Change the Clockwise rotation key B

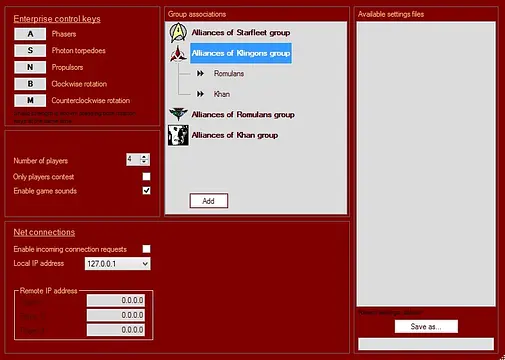[30, 84]
